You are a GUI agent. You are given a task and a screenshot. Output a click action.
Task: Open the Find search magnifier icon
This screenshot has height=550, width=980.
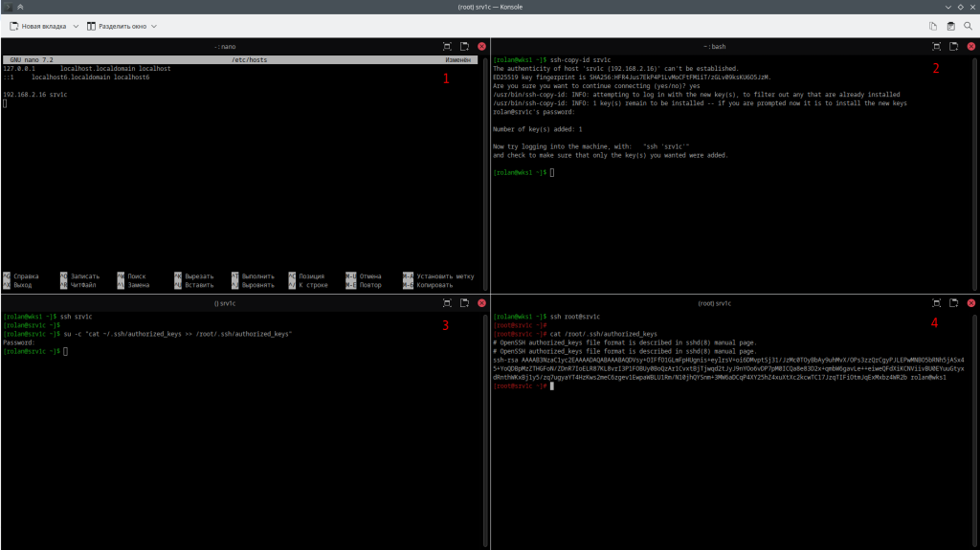pos(968,26)
